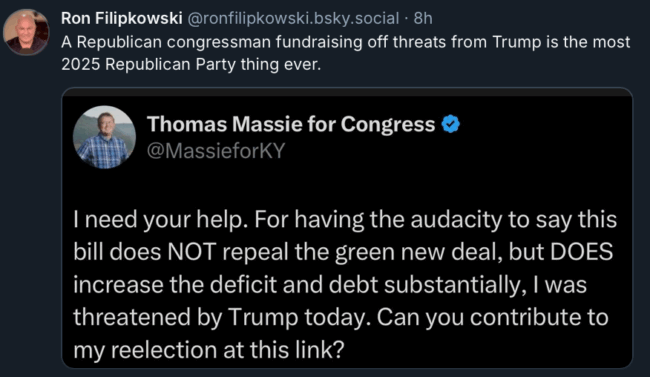Select the Thomas Massie for Congress name
The width and height of the screenshot is (650, 377).
(x=291, y=124)
